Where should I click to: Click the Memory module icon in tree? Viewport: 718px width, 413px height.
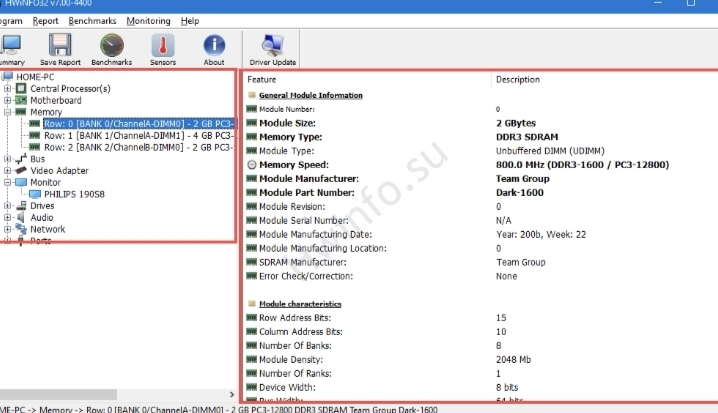tap(21, 112)
